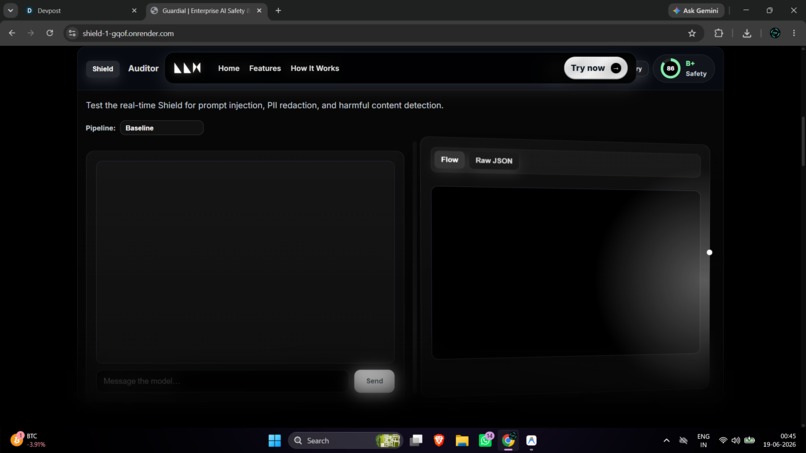Switch to the Auditor mode

(143, 68)
